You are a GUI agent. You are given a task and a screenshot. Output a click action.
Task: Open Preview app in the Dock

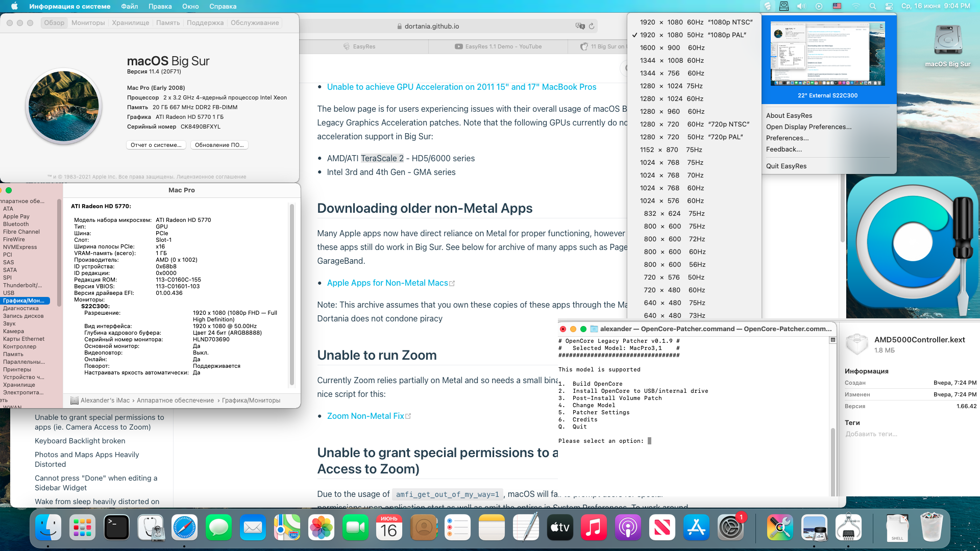815,528
